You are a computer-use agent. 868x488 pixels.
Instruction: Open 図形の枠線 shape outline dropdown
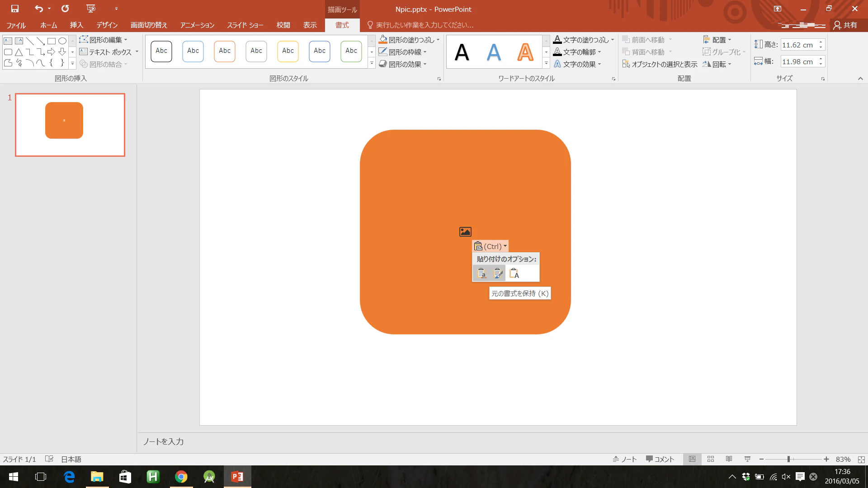coord(403,52)
